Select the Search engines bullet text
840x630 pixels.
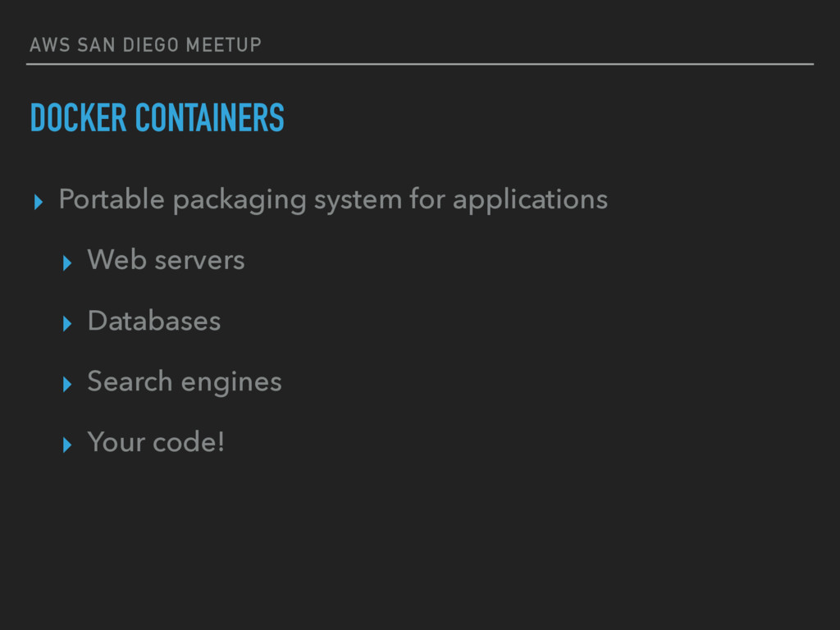[185, 382]
